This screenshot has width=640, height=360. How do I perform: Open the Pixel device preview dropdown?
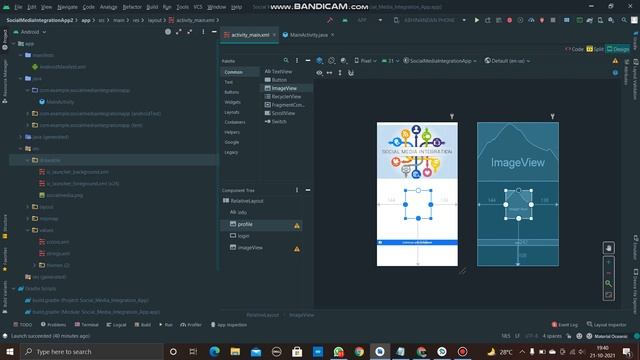pyautogui.click(x=365, y=60)
